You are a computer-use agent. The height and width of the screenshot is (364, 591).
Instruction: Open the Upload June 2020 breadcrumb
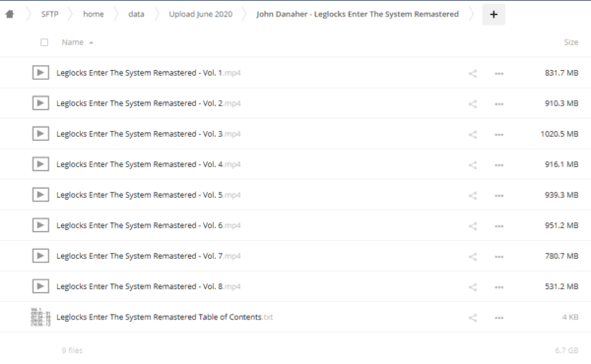click(201, 15)
